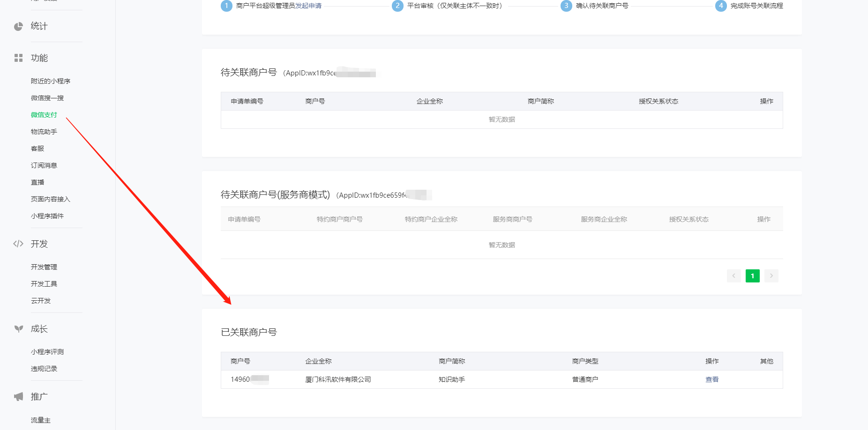The width and height of the screenshot is (868, 430).
Task: Open 开发 section in sidebar
Action: click(x=39, y=244)
